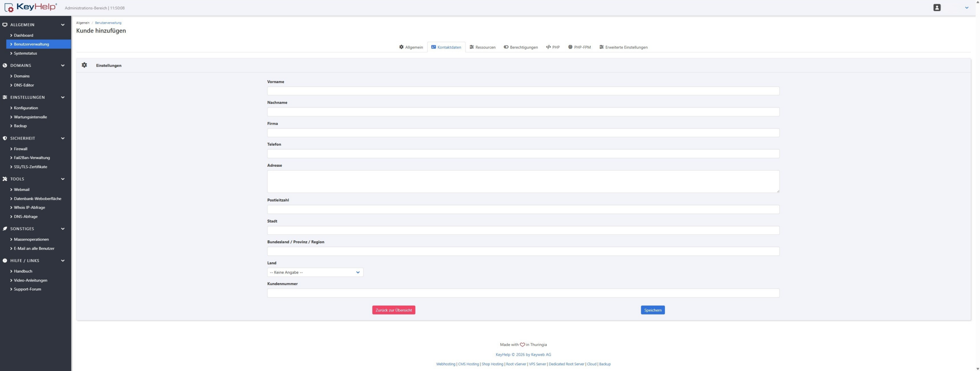
Task: Focus the Adresse text area
Action: pyautogui.click(x=523, y=182)
